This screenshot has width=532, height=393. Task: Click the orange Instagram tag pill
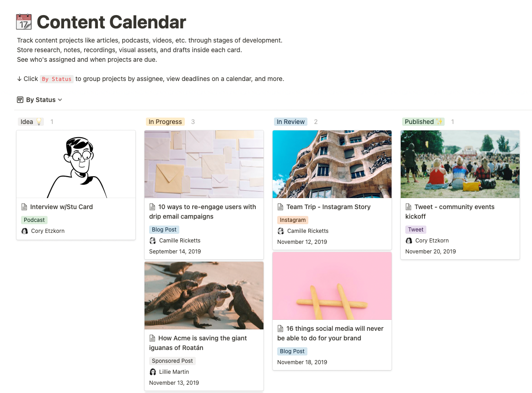[292, 220]
